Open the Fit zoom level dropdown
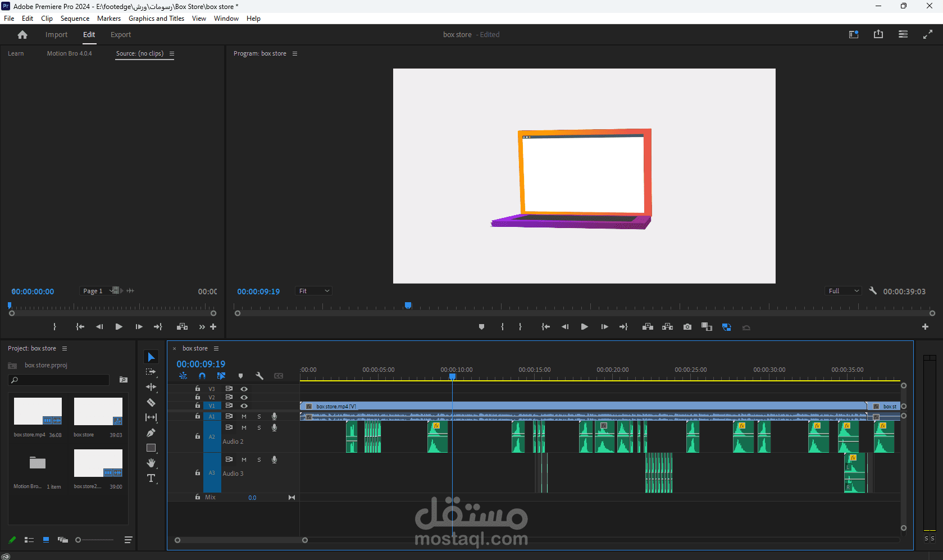The height and width of the screenshot is (560, 943). click(313, 291)
